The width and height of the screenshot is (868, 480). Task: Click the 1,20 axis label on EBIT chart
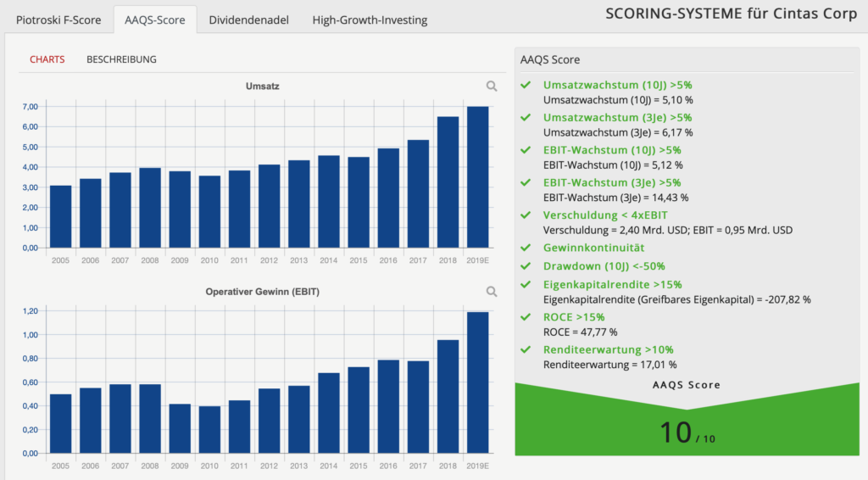coord(30,311)
